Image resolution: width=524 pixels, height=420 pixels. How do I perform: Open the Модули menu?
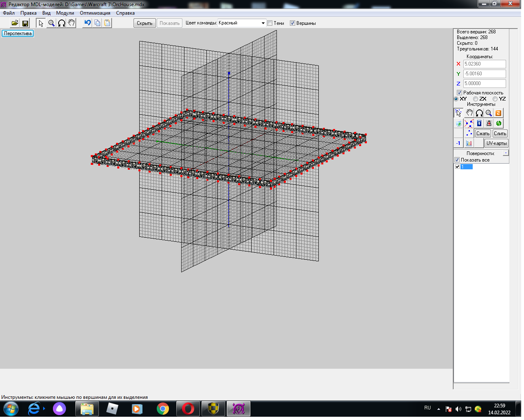pos(65,13)
